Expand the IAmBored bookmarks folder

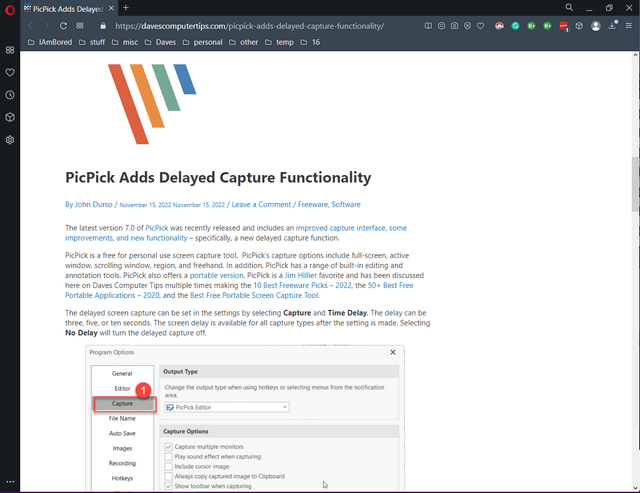tap(50, 42)
